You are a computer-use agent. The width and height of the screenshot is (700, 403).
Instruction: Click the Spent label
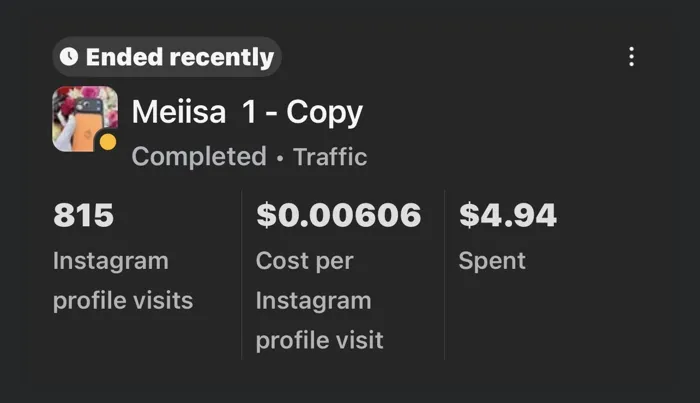point(491,261)
